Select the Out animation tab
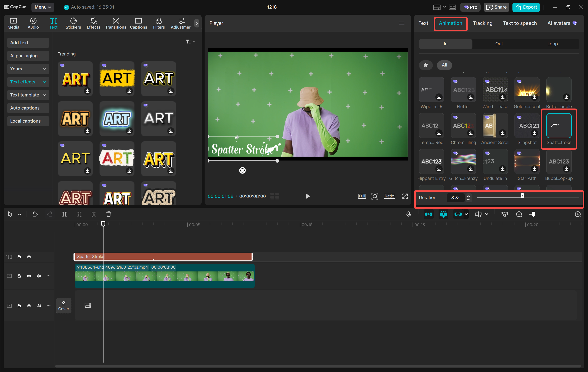The width and height of the screenshot is (588, 372). click(x=499, y=44)
